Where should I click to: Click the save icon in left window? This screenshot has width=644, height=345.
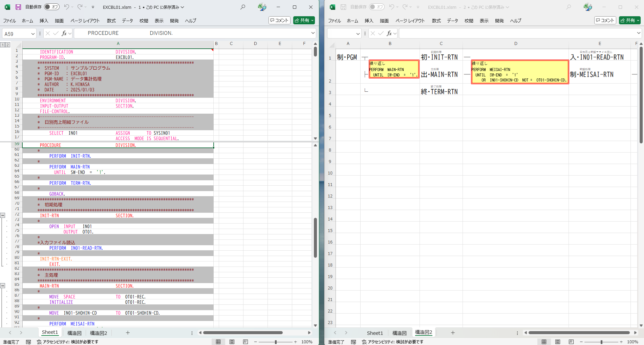(18, 7)
